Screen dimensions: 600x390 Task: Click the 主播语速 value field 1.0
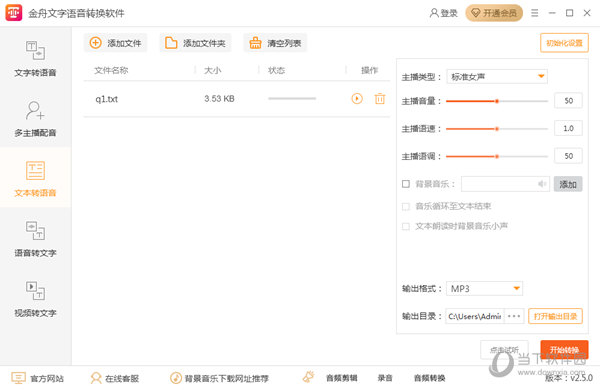pos(568,128)
